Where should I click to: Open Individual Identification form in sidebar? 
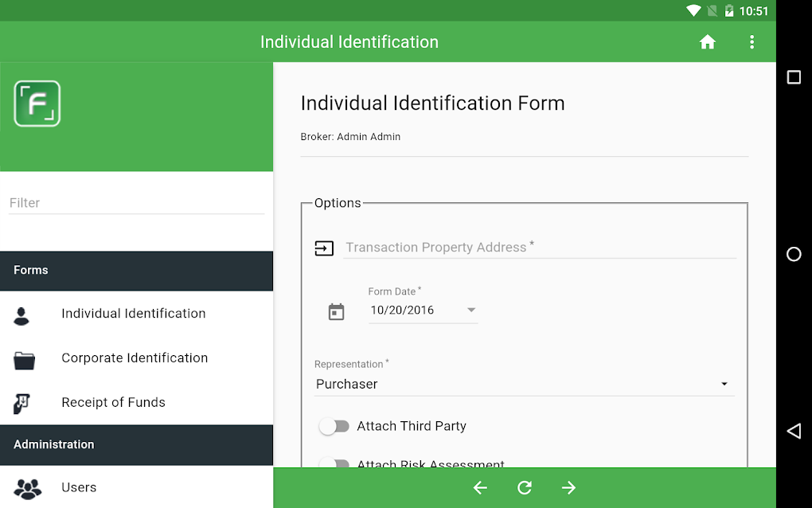[134, 314]
